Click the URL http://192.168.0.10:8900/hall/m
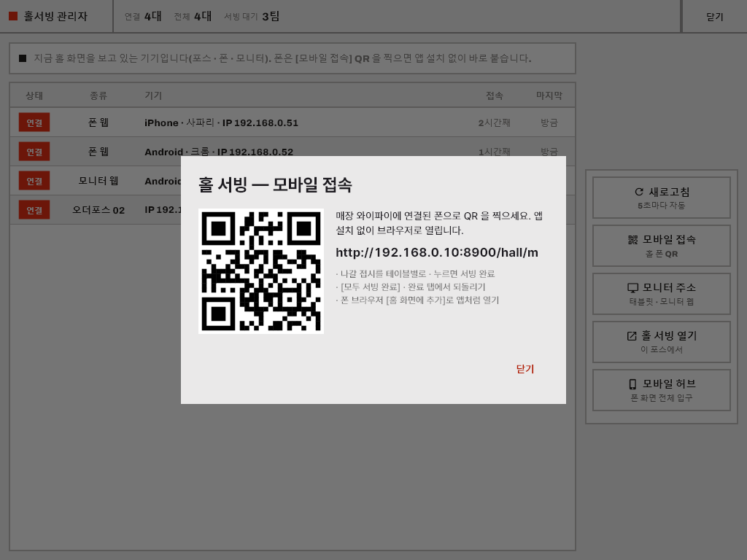747x560 pixels. click(437, 252)
